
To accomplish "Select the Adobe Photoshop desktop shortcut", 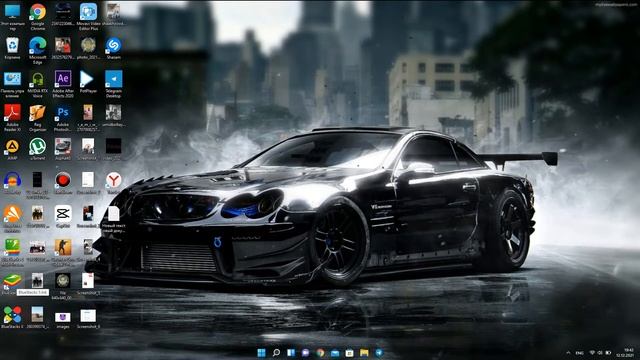I will click(63, 113).
